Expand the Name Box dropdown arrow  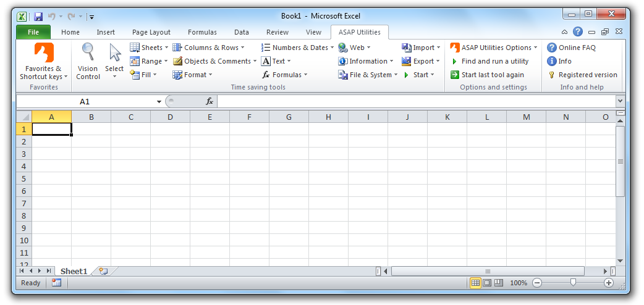pyautogui.click(x=159, y=102)
